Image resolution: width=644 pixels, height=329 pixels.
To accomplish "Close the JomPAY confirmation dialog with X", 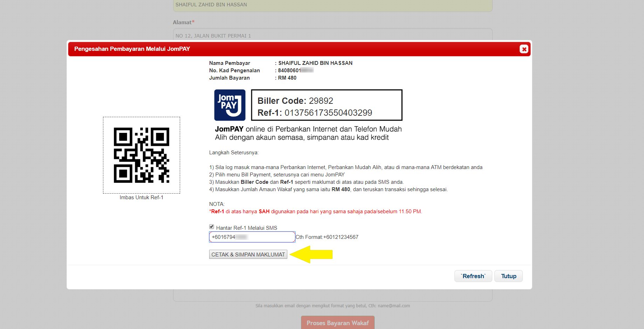I will [524, 49].
